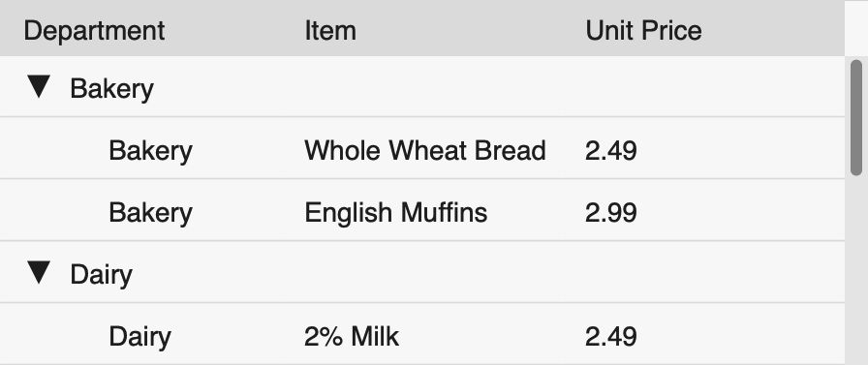The height and width of the screenshot is (365, 868).
Task: Select the Dairy group row label
Action: [x=102, y=274]
